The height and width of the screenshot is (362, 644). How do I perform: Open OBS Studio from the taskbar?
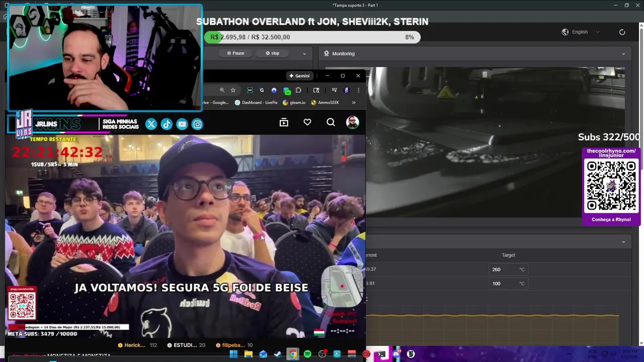click(x=322, y=354)
